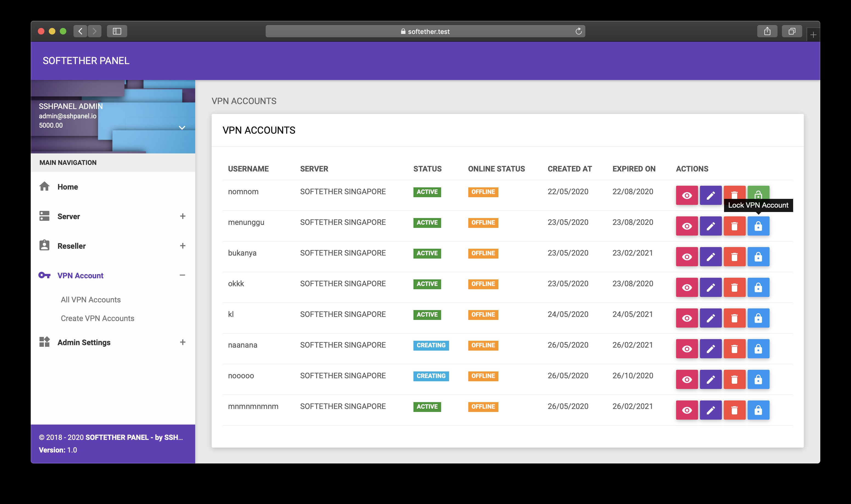Click edit pencil icon for nomnom account
Image resolution: width=851 pixels, height=504 pixels.
710,195
